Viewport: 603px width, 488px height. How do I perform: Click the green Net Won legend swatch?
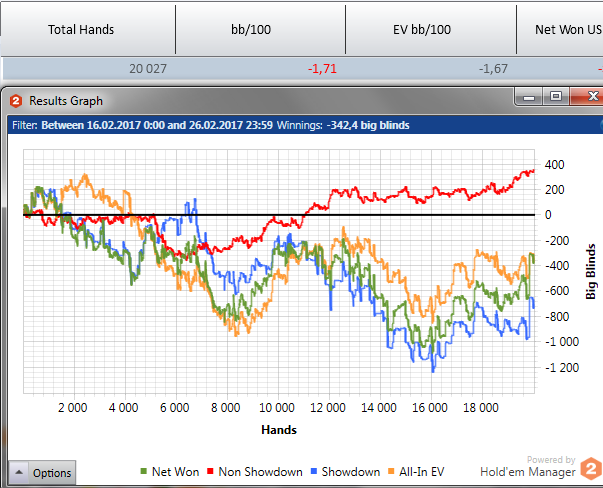144,471
